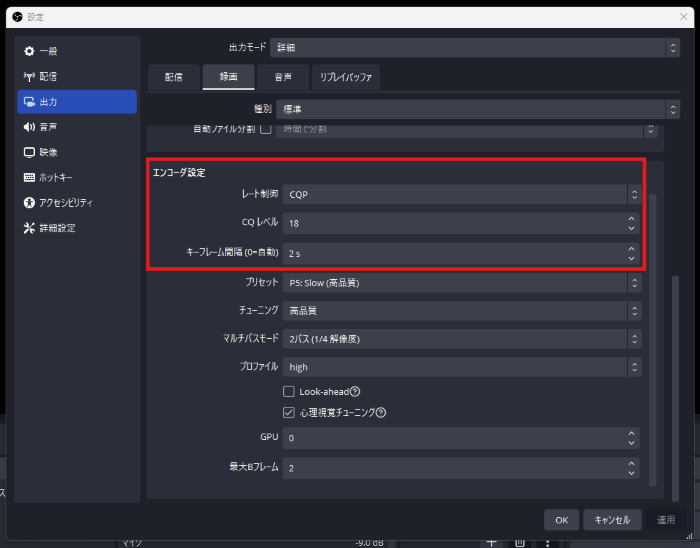Decrease キーフレーム間隔 with the down arrow
The width and height of the screenshot is (700, 548).
[631, 258]
